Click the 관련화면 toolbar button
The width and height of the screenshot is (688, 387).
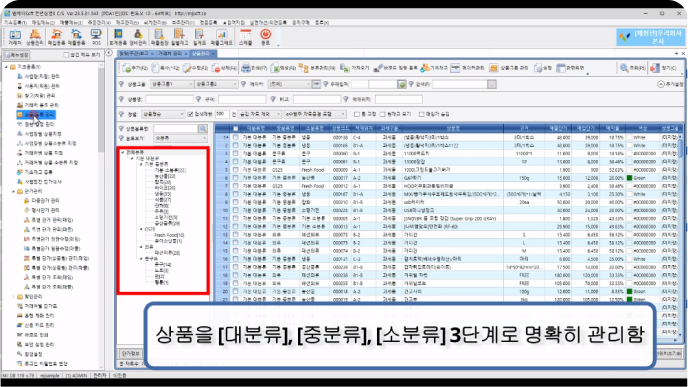click(x=570, y=68)
